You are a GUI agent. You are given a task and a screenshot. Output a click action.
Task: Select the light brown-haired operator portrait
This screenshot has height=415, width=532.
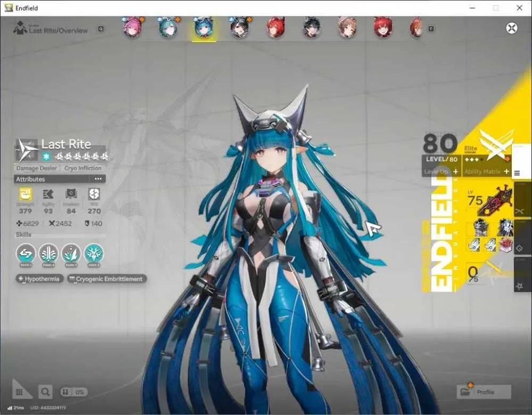347,28
